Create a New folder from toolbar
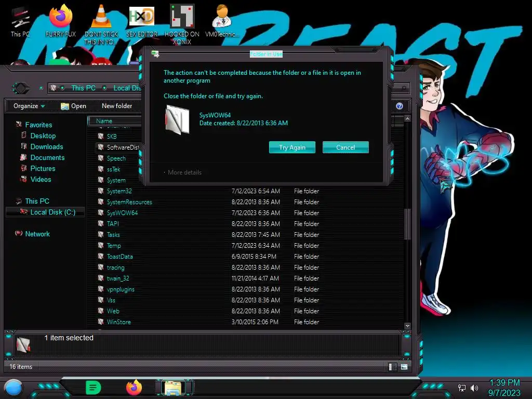The width and height of the screenshot is (532, 399). point(117,106)
